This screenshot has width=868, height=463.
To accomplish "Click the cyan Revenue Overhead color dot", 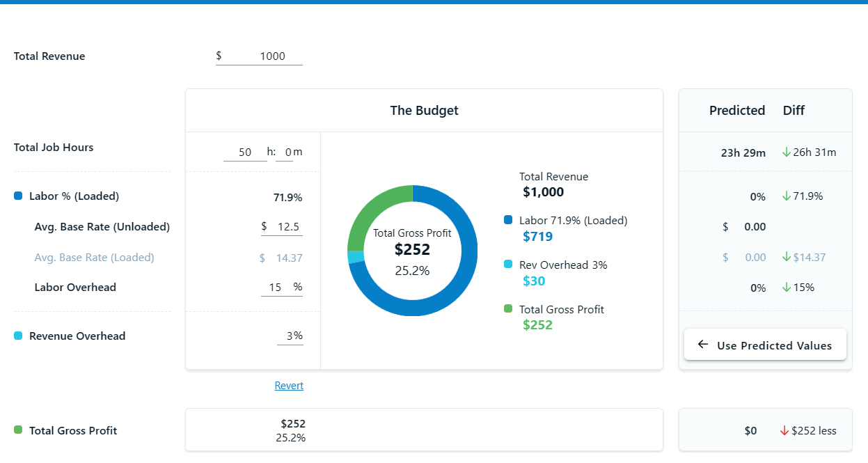I will (18, 336).
